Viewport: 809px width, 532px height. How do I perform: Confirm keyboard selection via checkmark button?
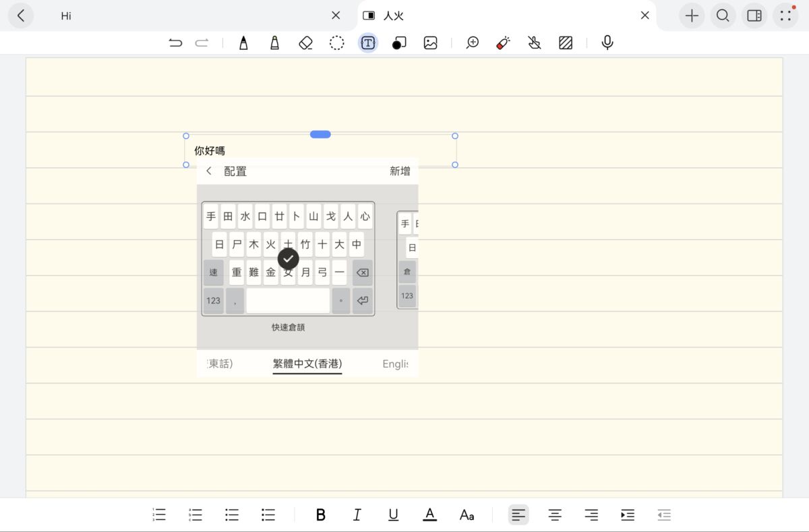coord(288,260)
